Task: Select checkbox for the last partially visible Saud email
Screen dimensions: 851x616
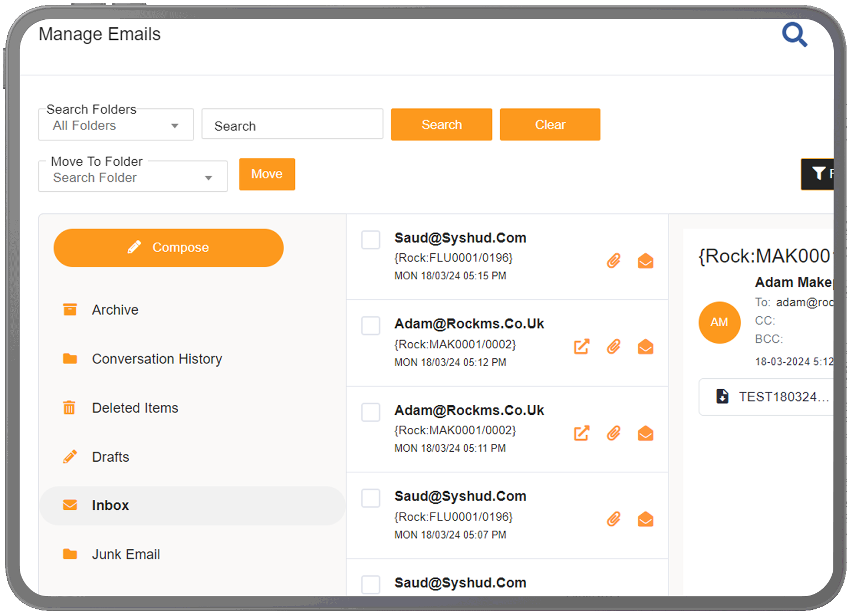Action: coord(371,584)
